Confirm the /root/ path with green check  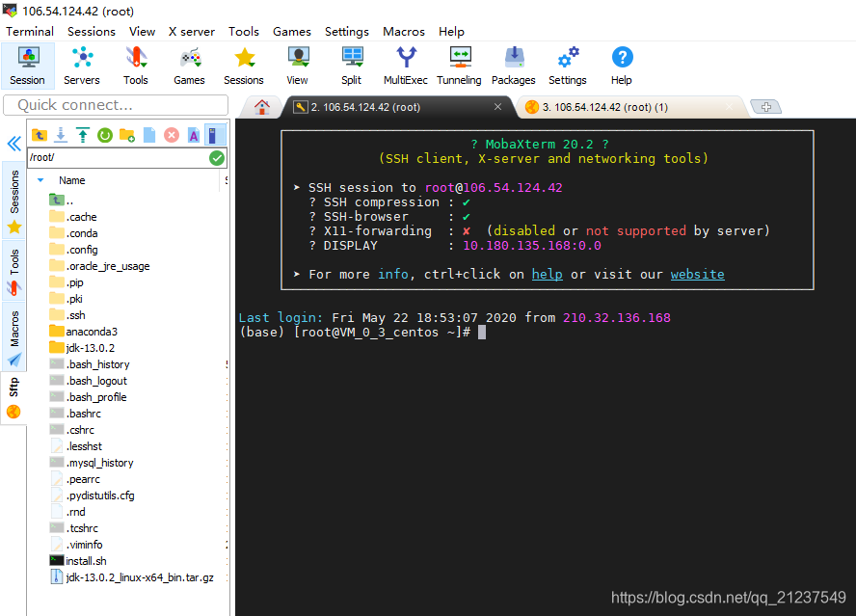[217, 158]
